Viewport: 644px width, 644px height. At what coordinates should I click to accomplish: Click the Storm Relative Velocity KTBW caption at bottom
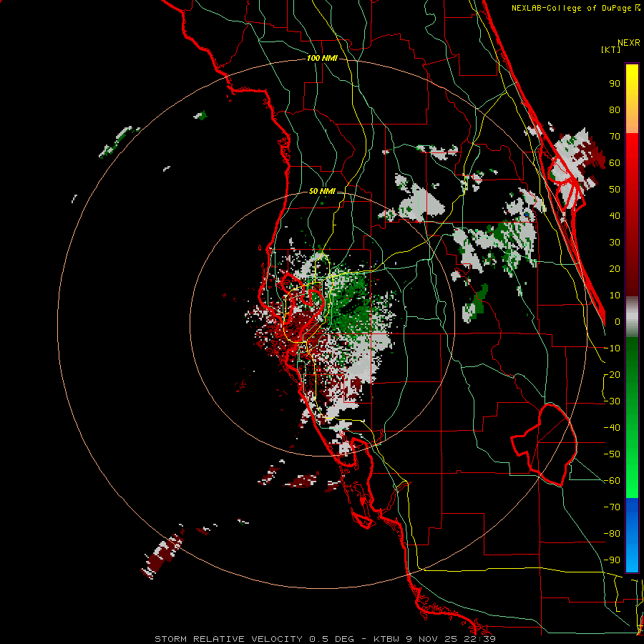pos(325,639)
